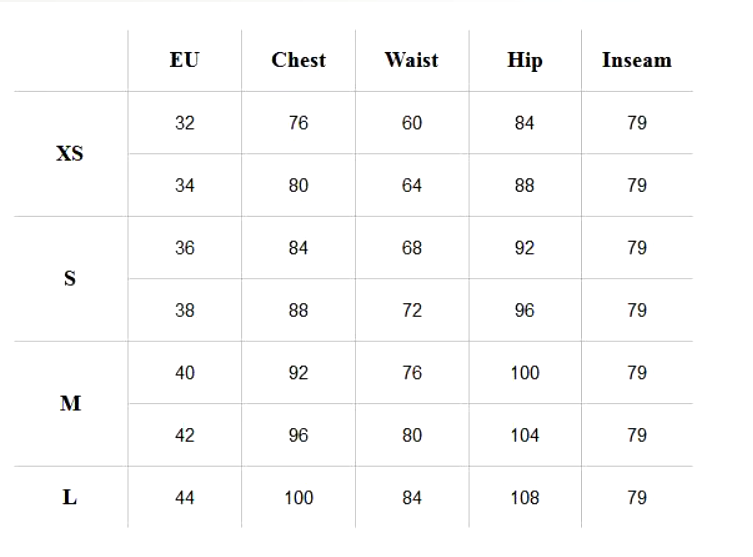Viewport: 753px width, 557px height.
Task: Click the Chest column header
Action: pyautogui.click(x=298, y=60)
